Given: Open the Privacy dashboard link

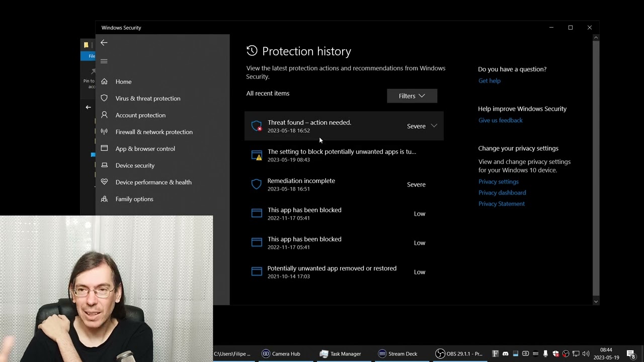Looking at the screenshot, I should point(502,193).
